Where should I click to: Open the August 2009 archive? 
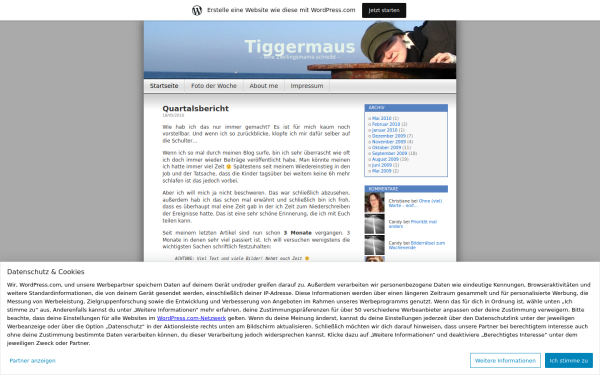[x=385, y=159]
